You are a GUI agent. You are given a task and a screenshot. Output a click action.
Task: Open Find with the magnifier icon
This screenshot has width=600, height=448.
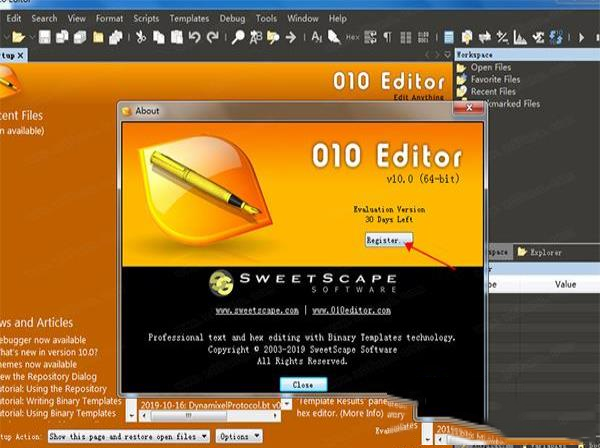(x=238, y=37)
